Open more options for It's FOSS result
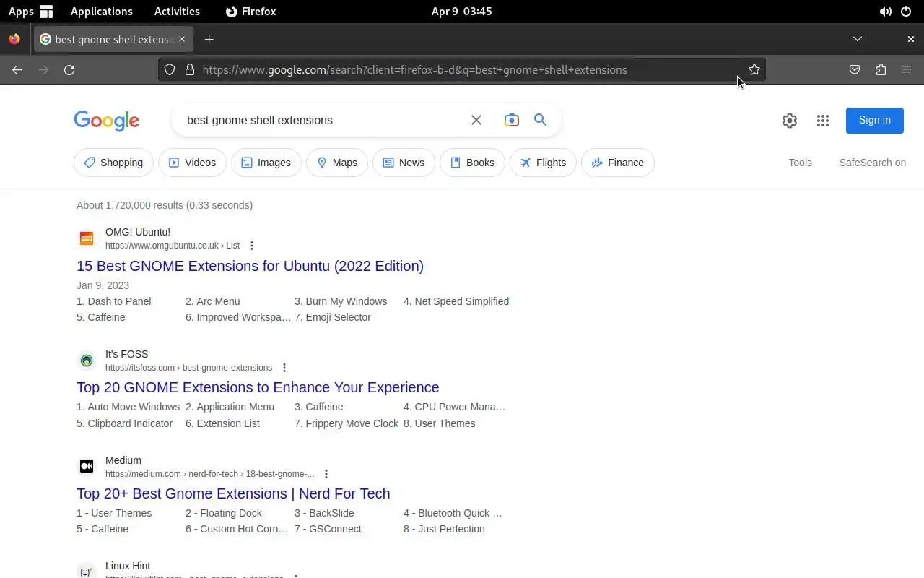Viewport: 924px width, 578px height. click(x=284, y=368)
